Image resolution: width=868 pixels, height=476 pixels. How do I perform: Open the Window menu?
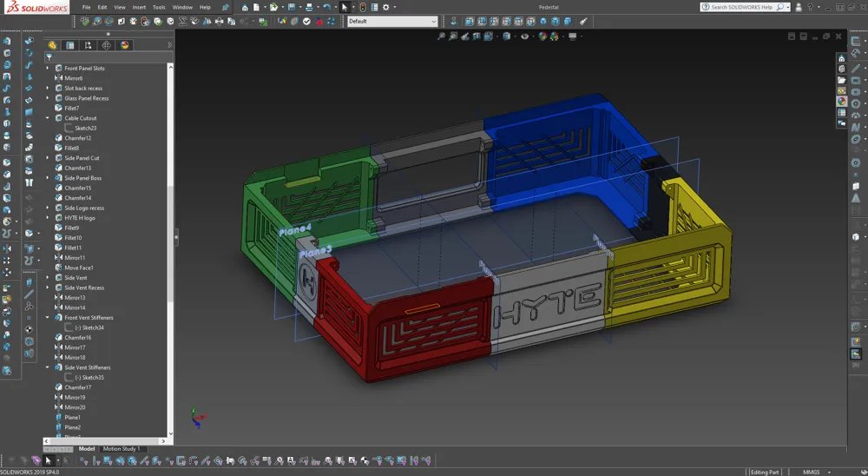[x=182, y=7]
